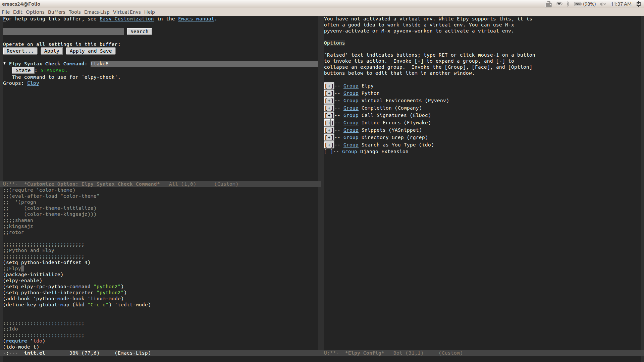Image resolution: width=644 pixels, height=362 pixels.
Task: Click the State button to change option state
Action: (23, 70)
